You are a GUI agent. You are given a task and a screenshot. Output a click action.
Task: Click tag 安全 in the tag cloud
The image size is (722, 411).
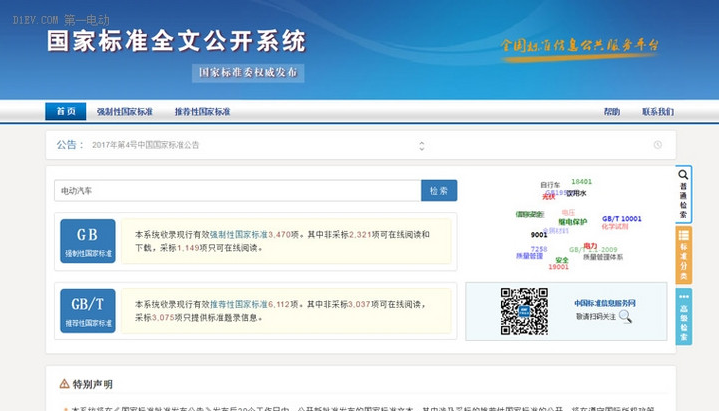(x=562, y=260)
